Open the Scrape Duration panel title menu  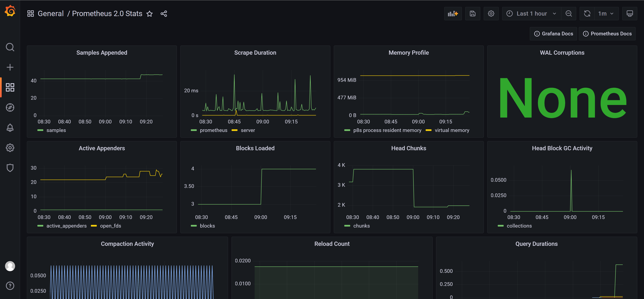pyautogui.click(x=255, y=53)
